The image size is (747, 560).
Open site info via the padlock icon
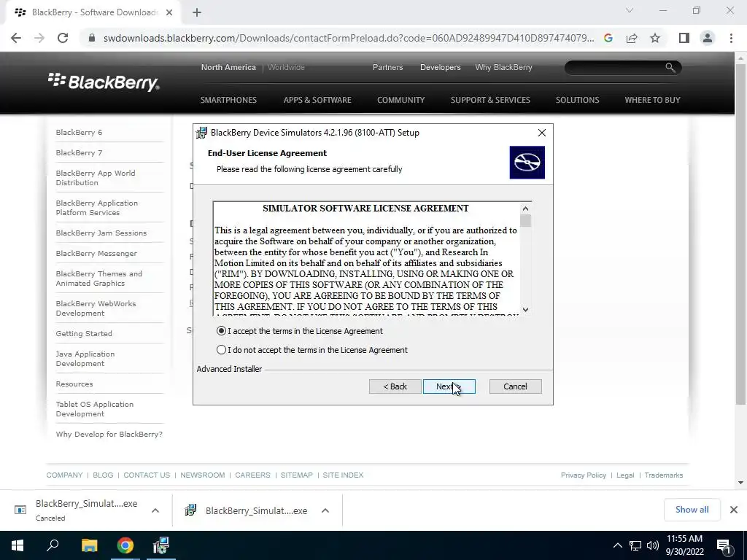pos(92,38)
